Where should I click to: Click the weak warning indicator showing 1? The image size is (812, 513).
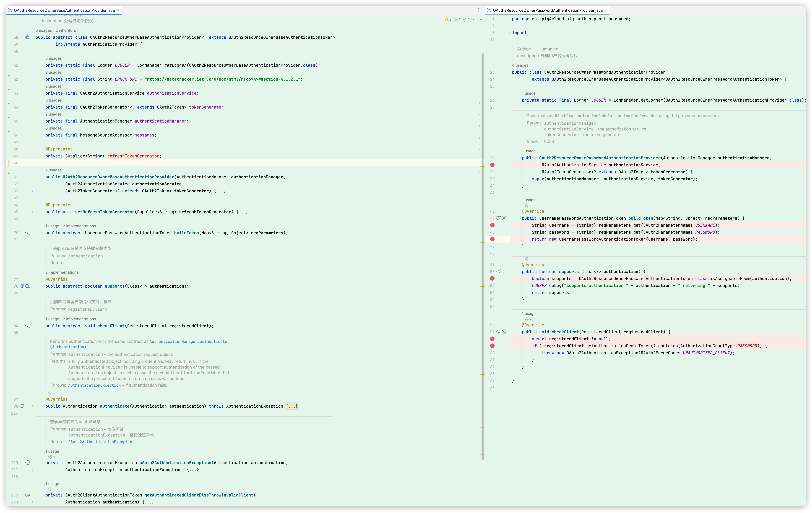[457, 20]
